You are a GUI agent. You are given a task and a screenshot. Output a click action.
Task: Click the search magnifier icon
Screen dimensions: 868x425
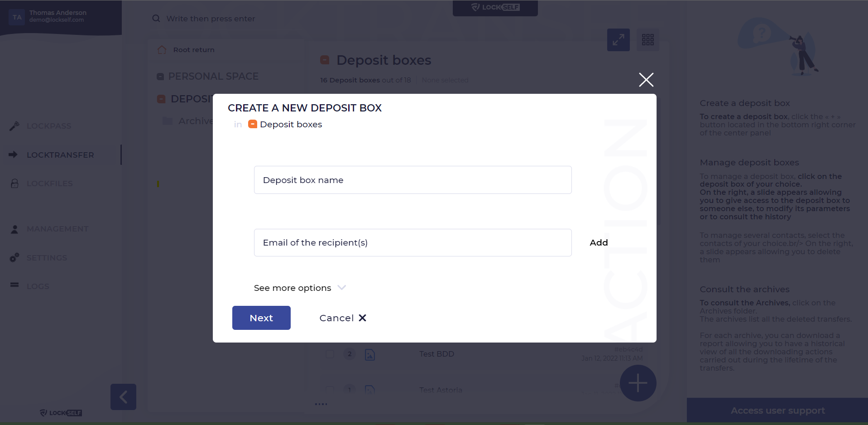click(x=156, y=19)
